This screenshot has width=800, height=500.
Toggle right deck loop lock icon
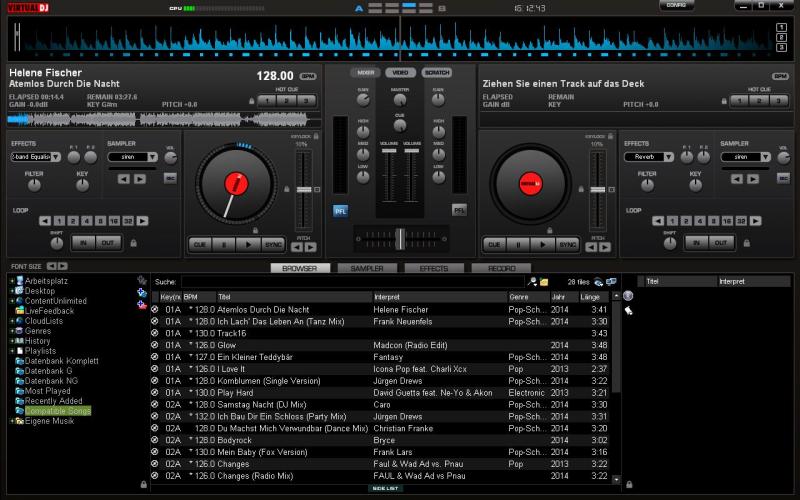coord(746,243)
